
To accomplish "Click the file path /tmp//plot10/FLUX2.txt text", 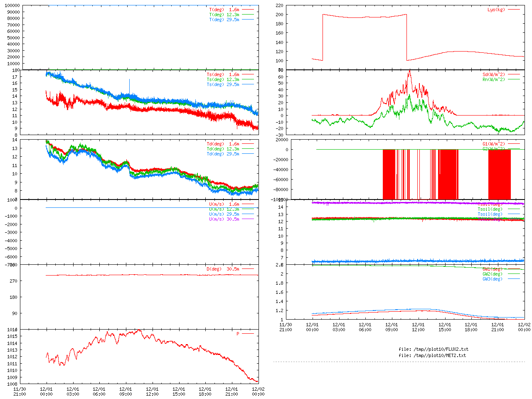I will pyautogui.click(x=433, y=350).
